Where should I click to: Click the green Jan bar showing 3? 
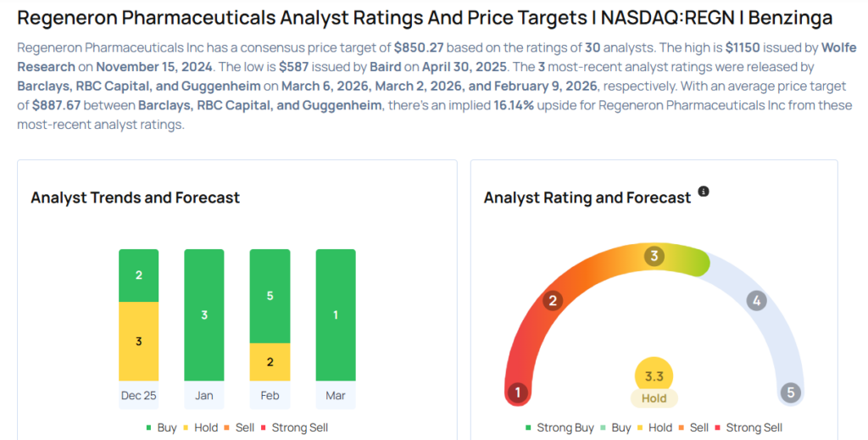pos(204,315)
